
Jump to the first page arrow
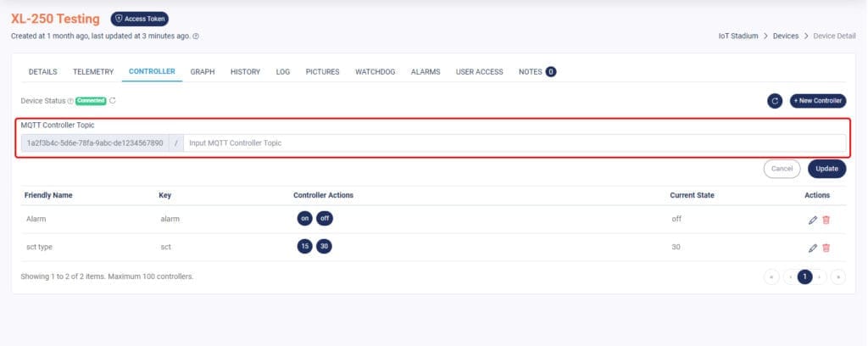pos(772,276)
